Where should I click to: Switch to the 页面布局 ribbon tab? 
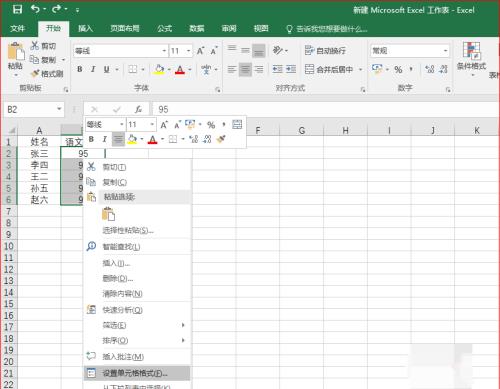[x=125, y=29]
